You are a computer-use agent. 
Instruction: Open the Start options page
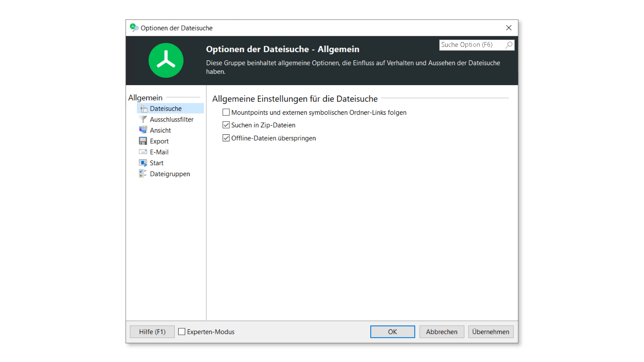click(x=156, y=163)
